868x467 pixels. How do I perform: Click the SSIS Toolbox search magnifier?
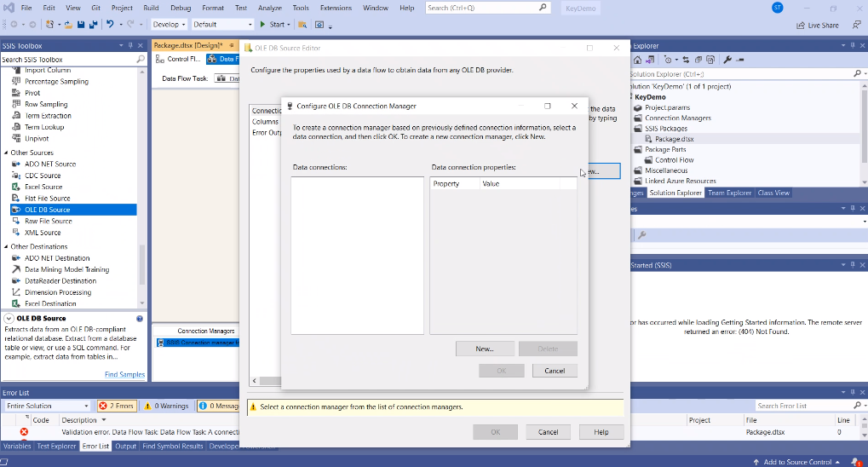coord(141,60)
